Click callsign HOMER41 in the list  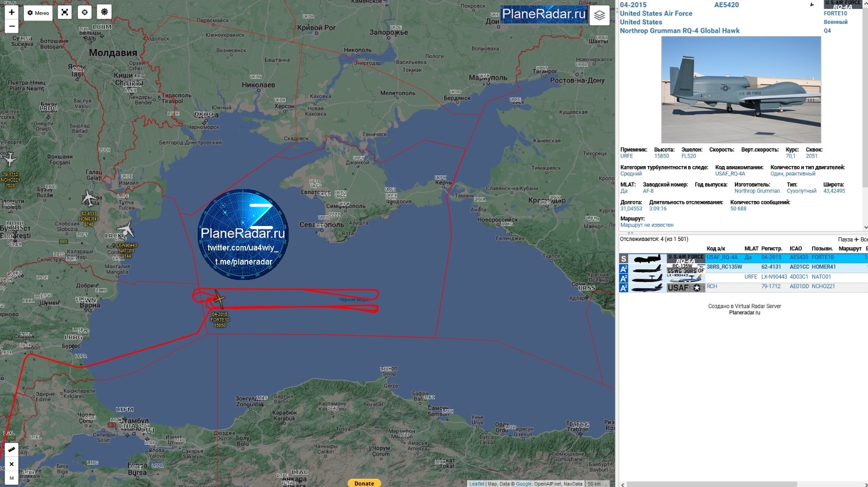click(x=824, y=267)
